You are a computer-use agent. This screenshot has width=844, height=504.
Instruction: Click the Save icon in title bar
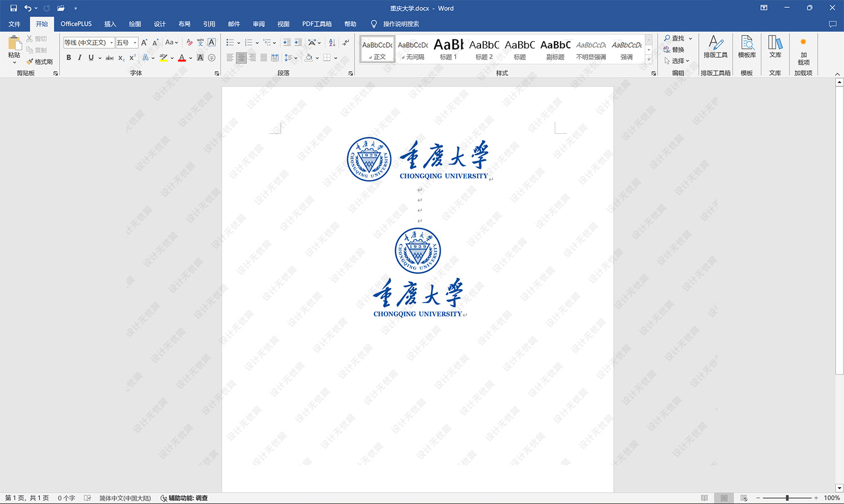tap(14, 8)
